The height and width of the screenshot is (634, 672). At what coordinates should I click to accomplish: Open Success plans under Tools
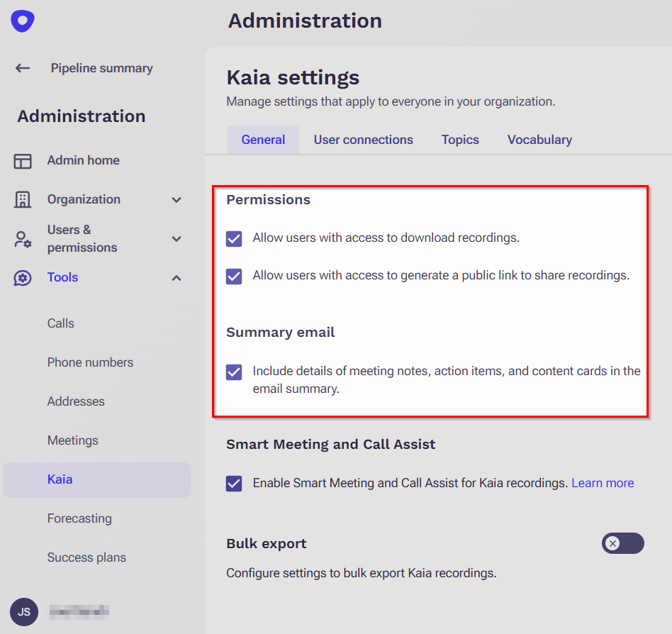click(x=86, y=557)
